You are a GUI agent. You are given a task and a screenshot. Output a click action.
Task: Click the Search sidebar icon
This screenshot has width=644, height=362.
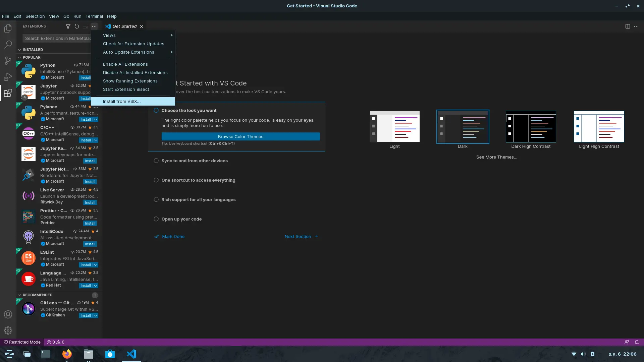pos(8,44)
